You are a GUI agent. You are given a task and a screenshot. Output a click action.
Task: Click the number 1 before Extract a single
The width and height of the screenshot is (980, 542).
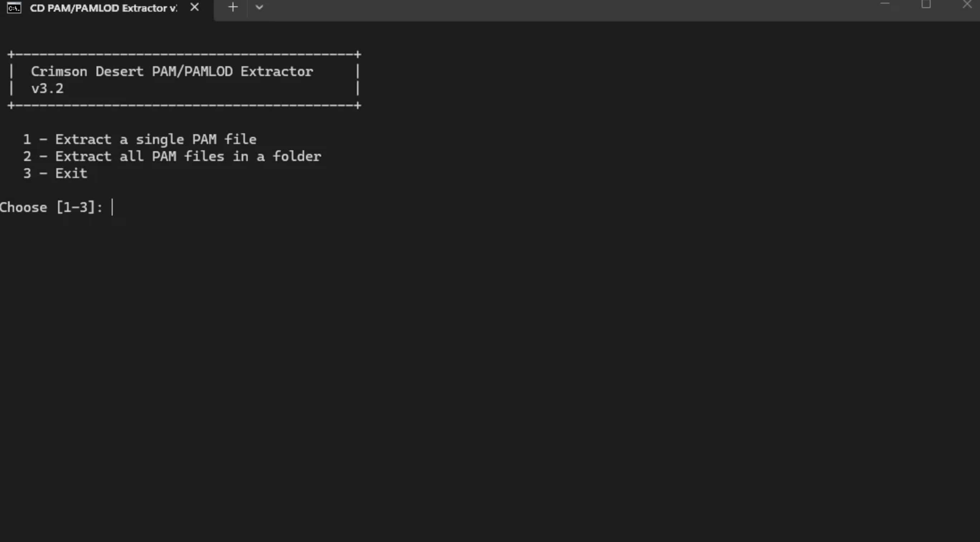click(27, 140)
